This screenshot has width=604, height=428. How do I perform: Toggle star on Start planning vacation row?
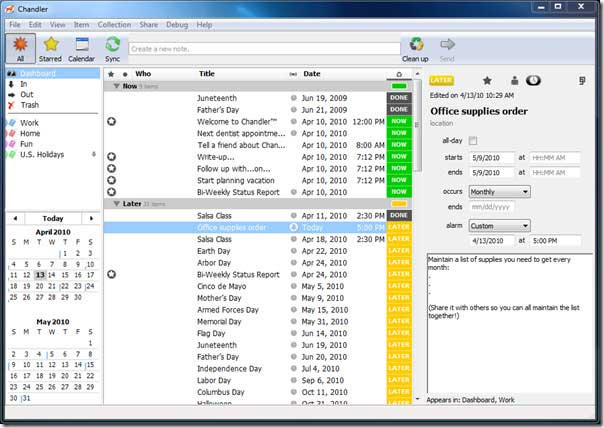pyautogui.click(x=111, y=180)
